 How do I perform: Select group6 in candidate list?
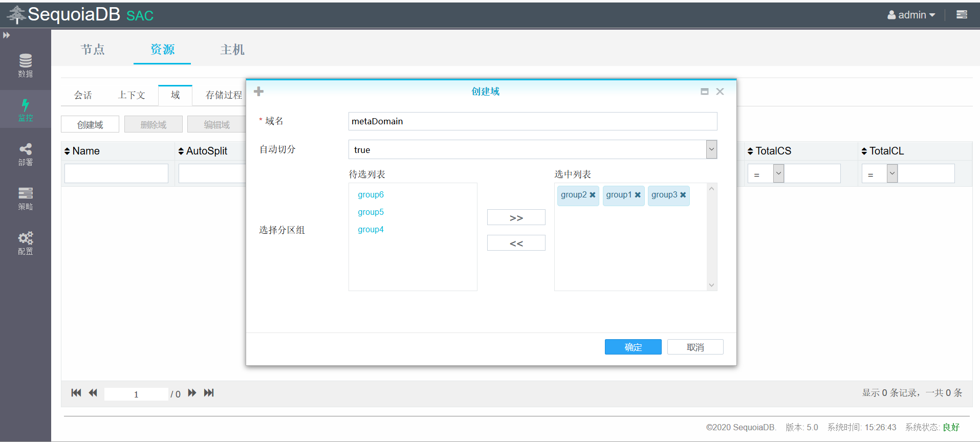point(371,194)
